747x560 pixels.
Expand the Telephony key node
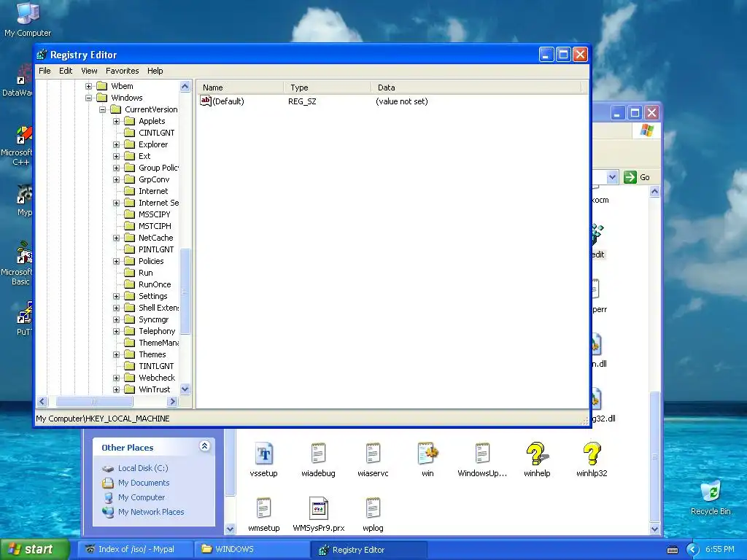click(116, 332)
